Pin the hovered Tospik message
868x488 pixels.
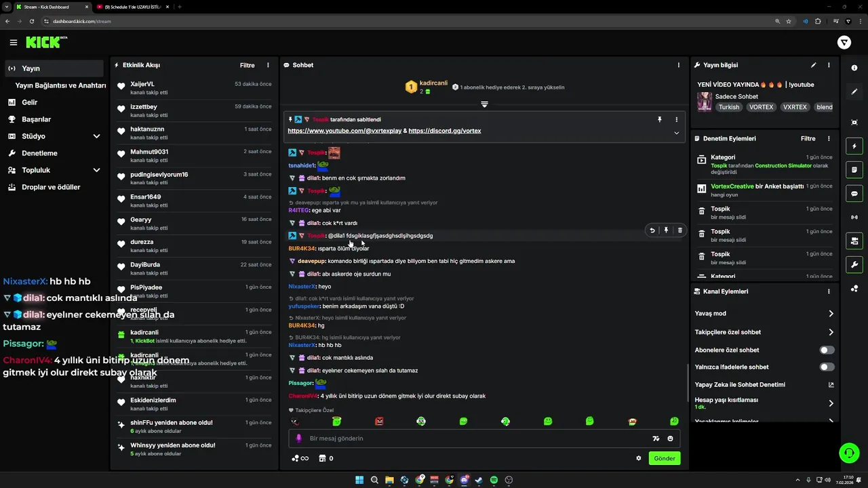(x=666, y=230)
